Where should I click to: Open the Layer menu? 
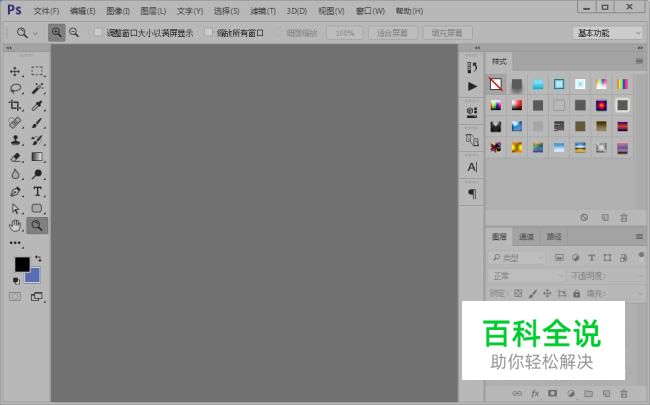153,11
